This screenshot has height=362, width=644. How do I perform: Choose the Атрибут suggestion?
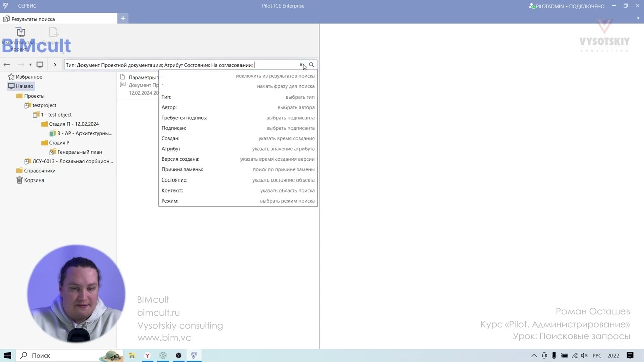[x=238, y=149]
